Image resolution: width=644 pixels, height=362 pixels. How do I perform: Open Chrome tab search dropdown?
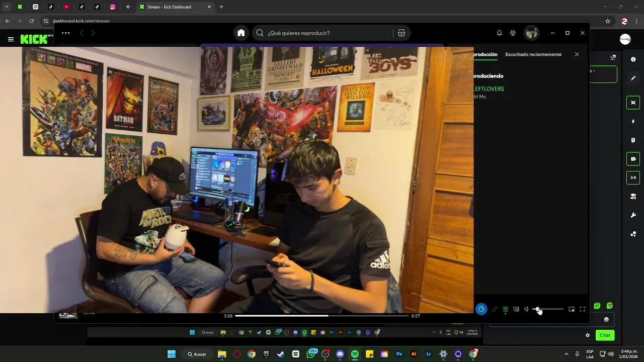coord(7,7)
